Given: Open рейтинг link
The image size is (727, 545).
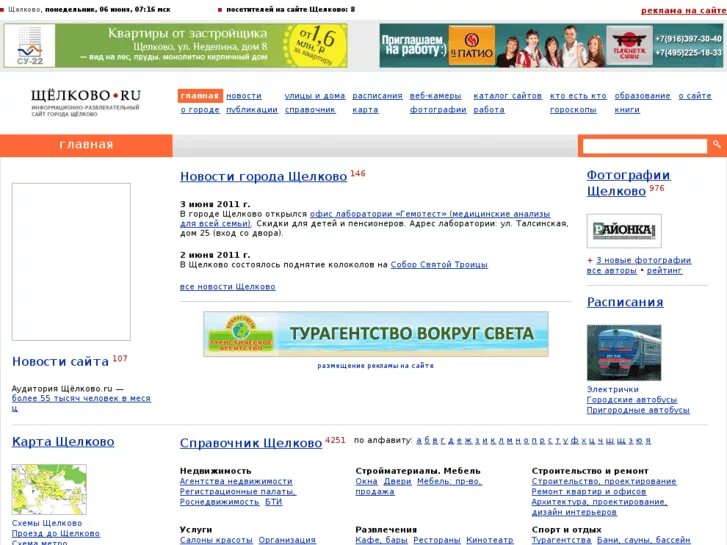Looking at the screenshot, I should pos(664,270).
